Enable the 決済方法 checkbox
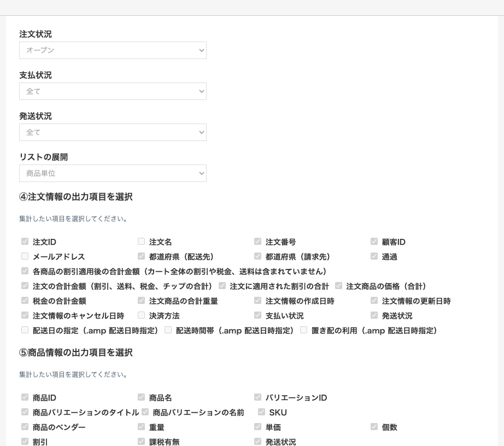504x446 pixels. tap(141, 315)
